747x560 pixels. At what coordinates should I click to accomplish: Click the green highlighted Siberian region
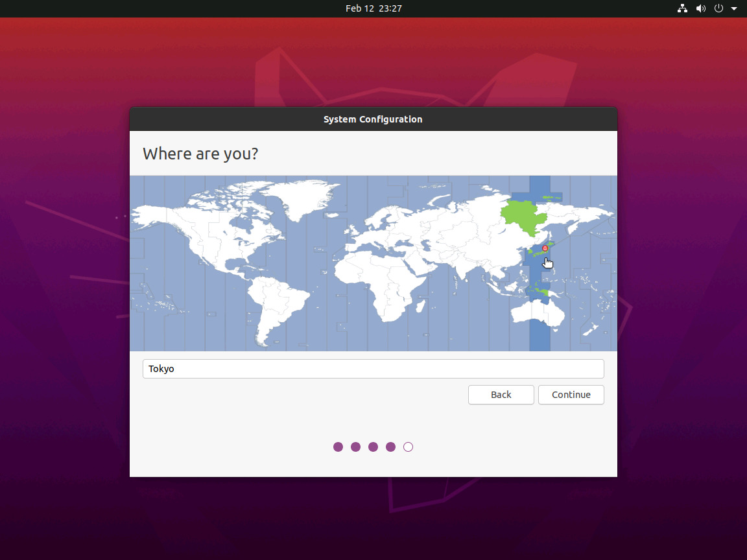pos(523,216)
